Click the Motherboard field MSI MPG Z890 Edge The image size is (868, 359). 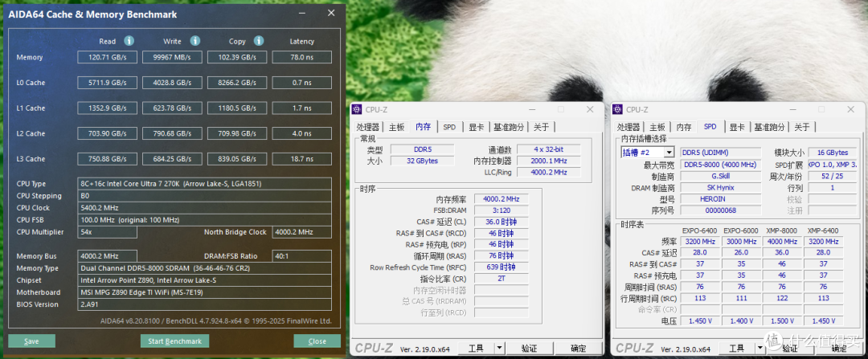coord(204,292)
